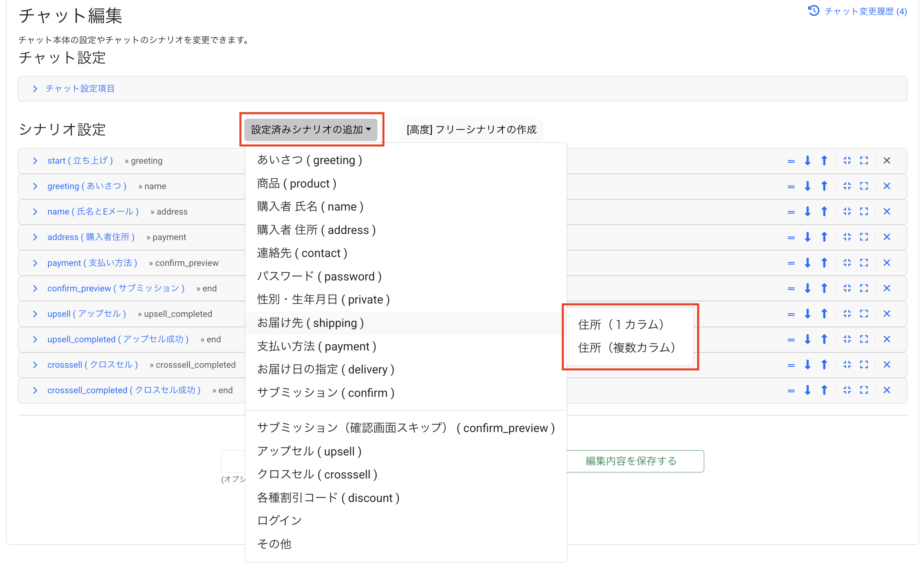Viewport: 924px width, 567px height.
Task: Choose お届け日の指定 (delivery) menu item
Action: click(x=406, y=369)
